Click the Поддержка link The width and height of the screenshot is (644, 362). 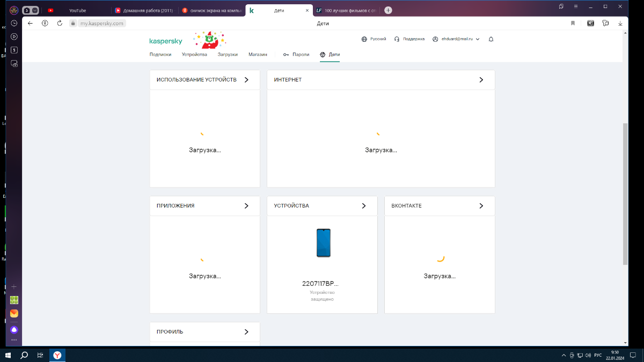[x=414, y=39]
